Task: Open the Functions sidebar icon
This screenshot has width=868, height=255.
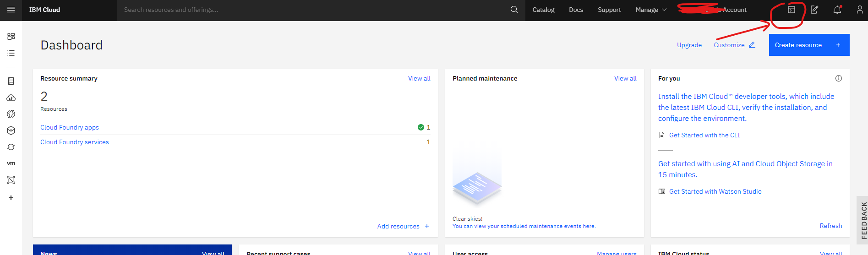Action: pyautogui.click(x=11, y=114)
